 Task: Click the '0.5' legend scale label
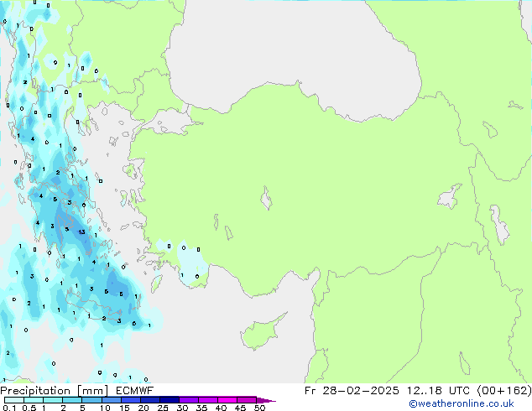tap(29, 408)
